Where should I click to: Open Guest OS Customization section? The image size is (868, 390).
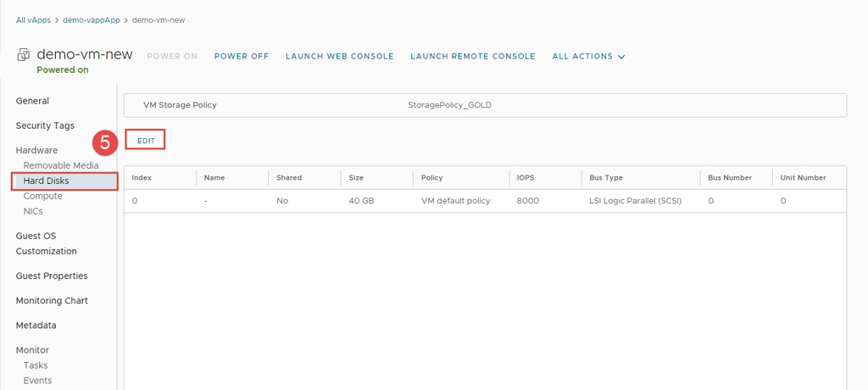click(x=46, y=243)
